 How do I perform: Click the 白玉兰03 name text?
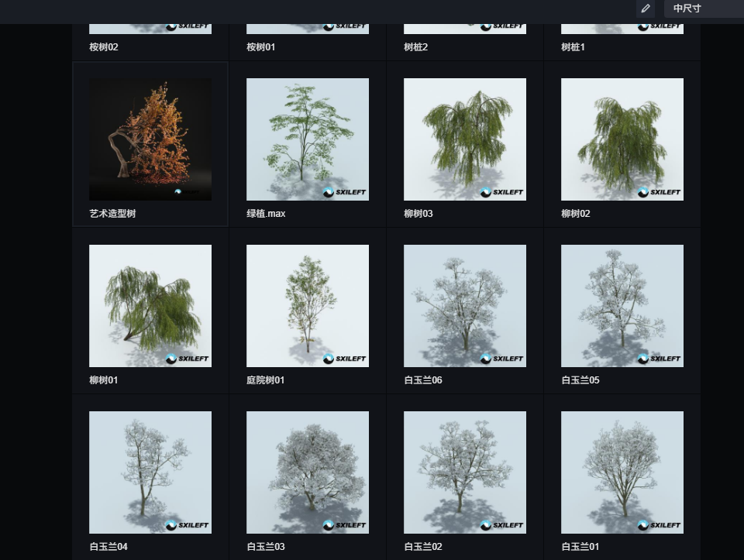pos(266,546)
